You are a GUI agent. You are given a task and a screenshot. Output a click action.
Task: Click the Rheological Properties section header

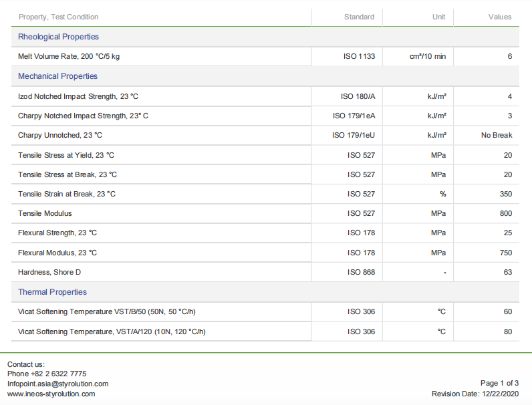click(58, 37)
